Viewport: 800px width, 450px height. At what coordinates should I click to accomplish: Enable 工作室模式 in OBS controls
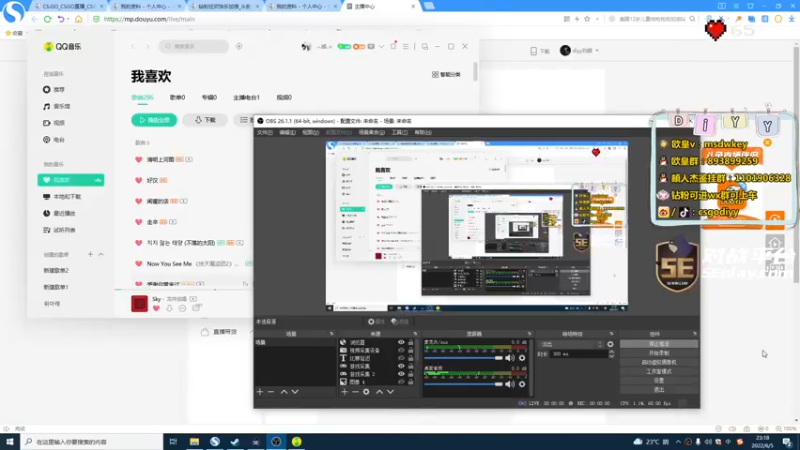coord(659,371)
